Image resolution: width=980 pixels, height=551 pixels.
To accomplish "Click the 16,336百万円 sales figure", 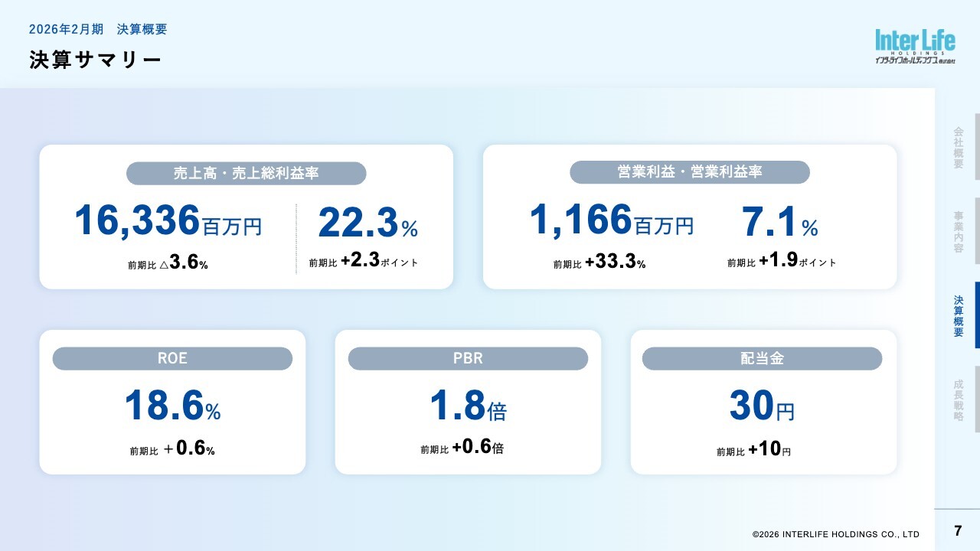I will [x=168, y=221].
